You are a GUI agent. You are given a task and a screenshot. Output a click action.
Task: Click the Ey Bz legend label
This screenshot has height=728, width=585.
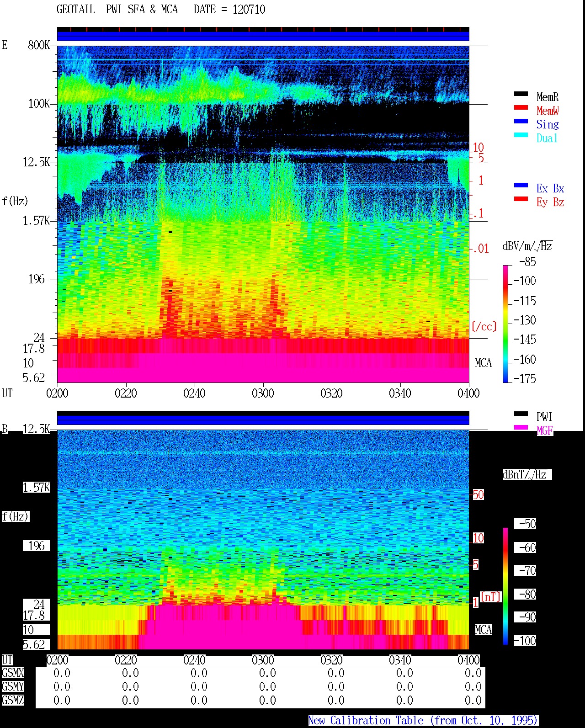click(550, 202)
